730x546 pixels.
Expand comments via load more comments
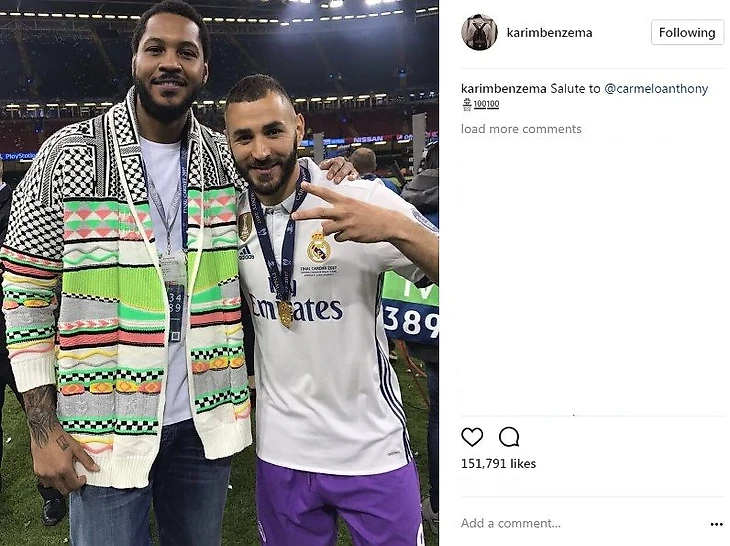(521, 129)
